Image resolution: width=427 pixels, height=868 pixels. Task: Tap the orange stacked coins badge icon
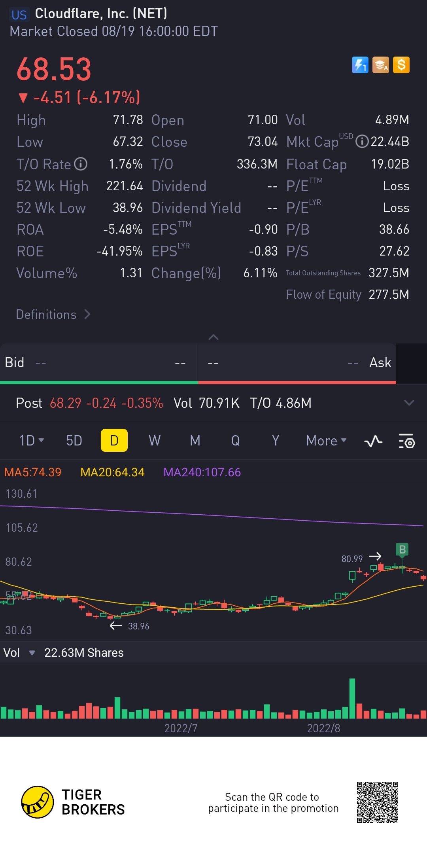381,65
